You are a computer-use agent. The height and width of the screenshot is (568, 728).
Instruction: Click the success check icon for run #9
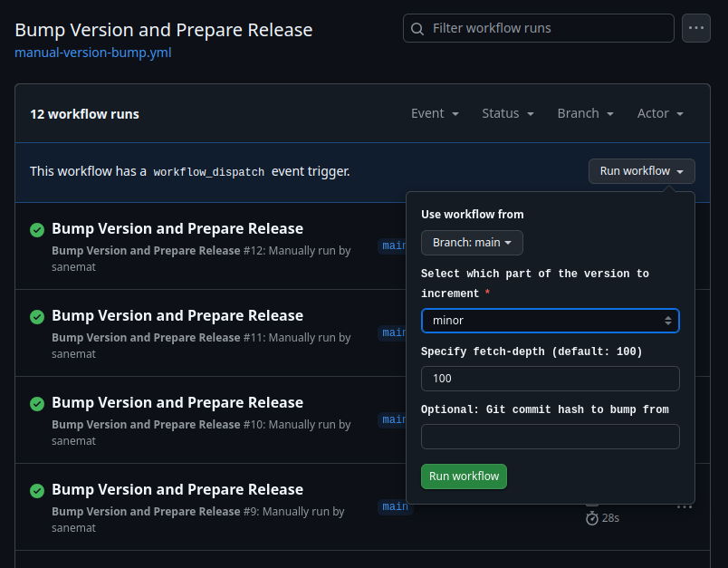click(37, 491)
